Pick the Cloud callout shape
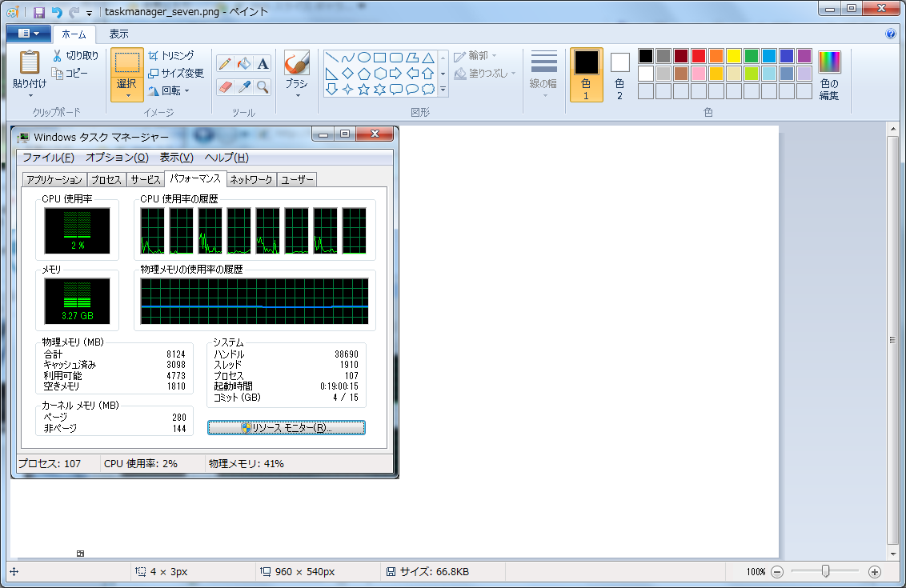 click(428, 89)
